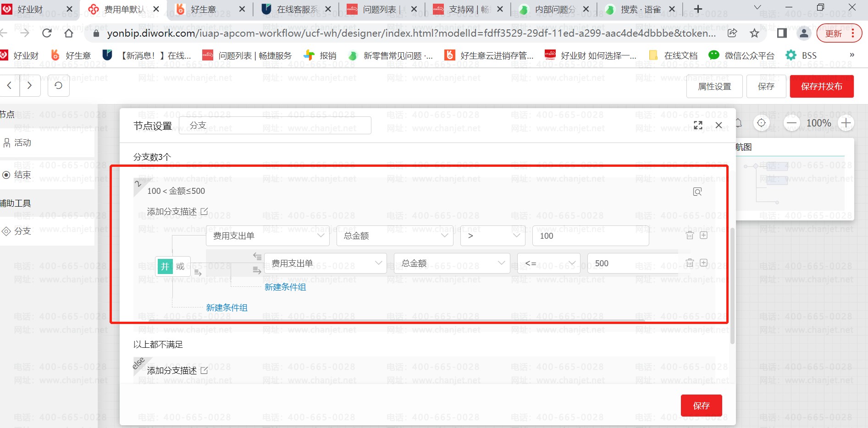Open the BSS bookmark
The width and height of the screenshot is (868, 428).
click(x=802, y=55)
